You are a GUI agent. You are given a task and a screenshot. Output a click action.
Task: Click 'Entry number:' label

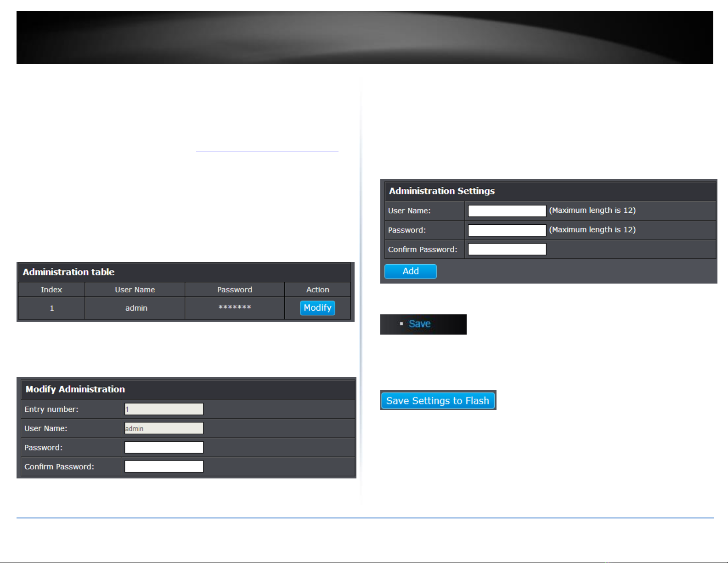(x=51, y=409)
